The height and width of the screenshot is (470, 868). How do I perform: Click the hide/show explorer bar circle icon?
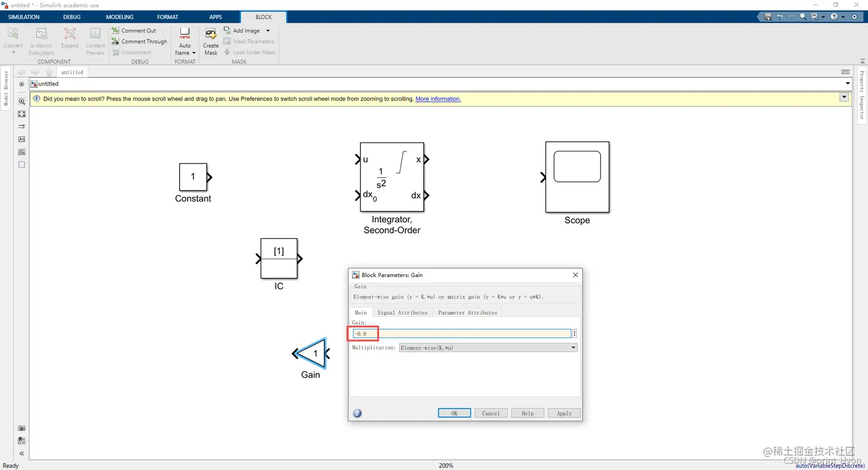22,84
